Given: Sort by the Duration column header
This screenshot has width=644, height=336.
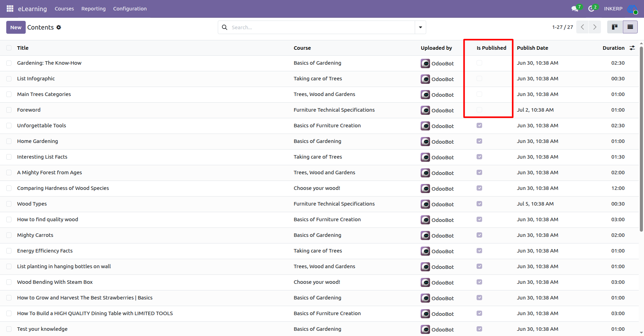Looking at the screenshot, I should [613, 48].
